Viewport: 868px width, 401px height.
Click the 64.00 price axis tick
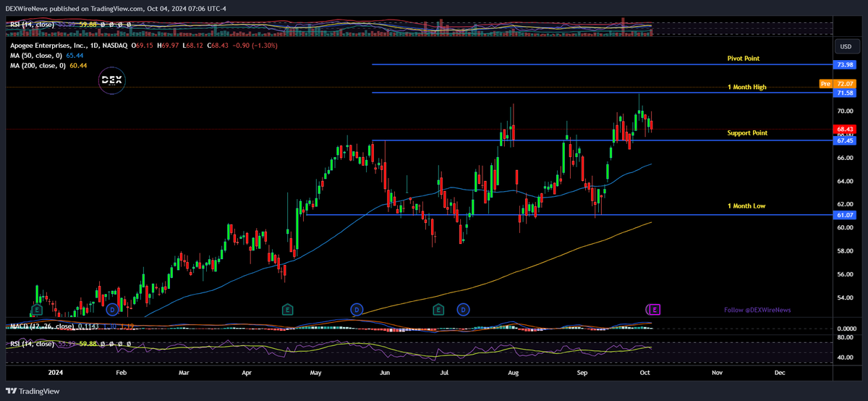[x=845, y=181]
